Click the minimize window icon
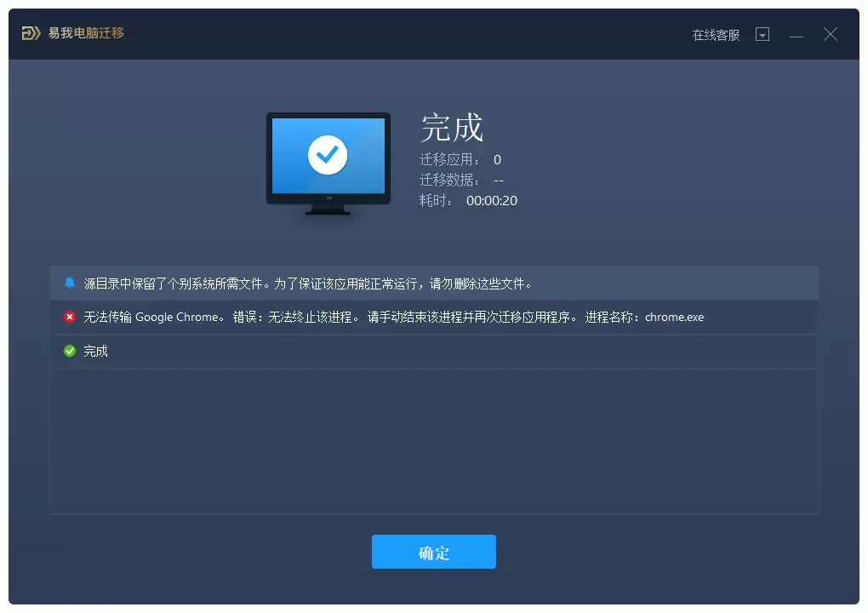The image size is (868, 613). 797,34
